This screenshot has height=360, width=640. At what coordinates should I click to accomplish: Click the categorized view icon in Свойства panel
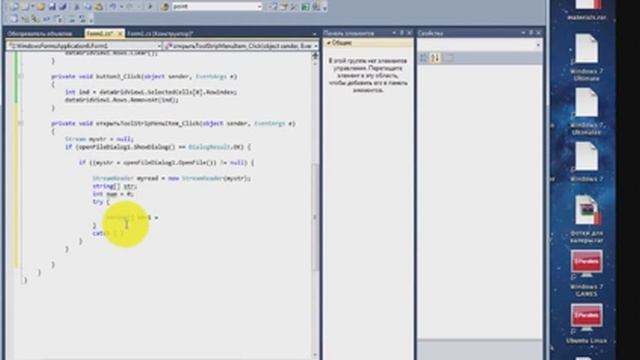pos(424,58)
